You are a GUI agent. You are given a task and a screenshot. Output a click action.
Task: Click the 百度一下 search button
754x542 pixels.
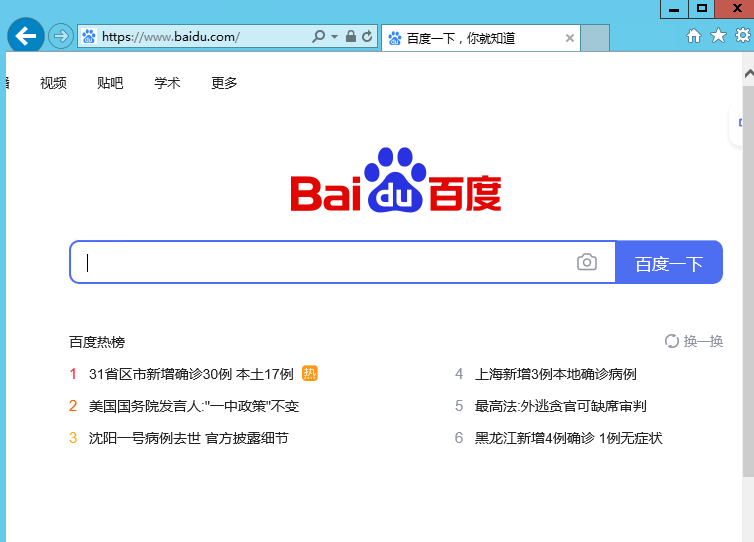(669, 262)
